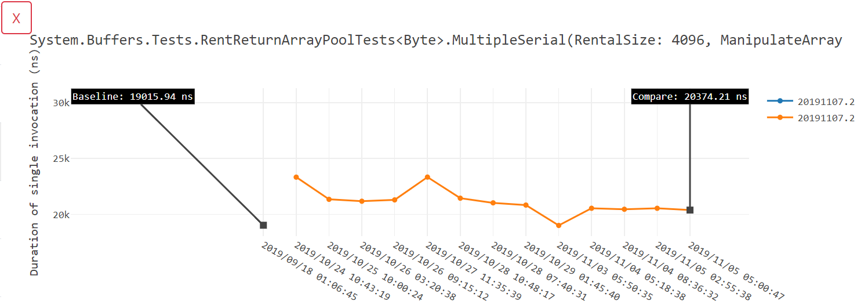Toggle the orange 20191107.2 legend series
The width and height of the screenshot is (868, 304).
tap(811, 118)
